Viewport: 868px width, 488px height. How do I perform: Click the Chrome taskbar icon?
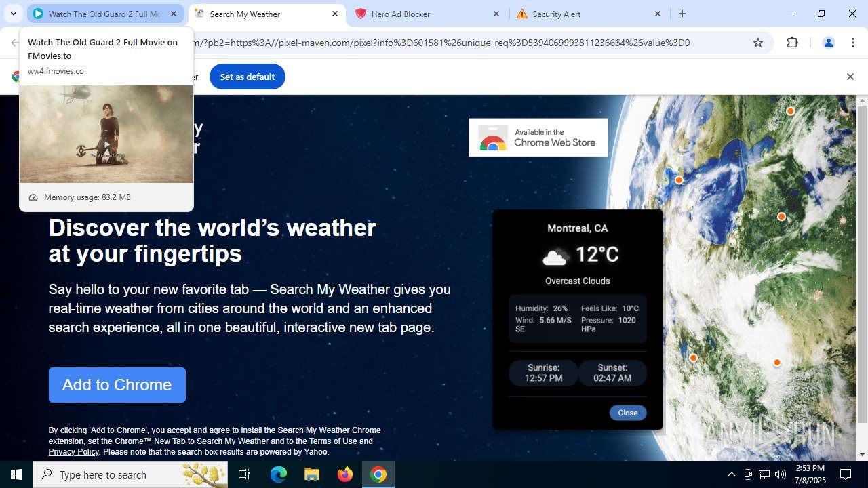coord(378,474)
